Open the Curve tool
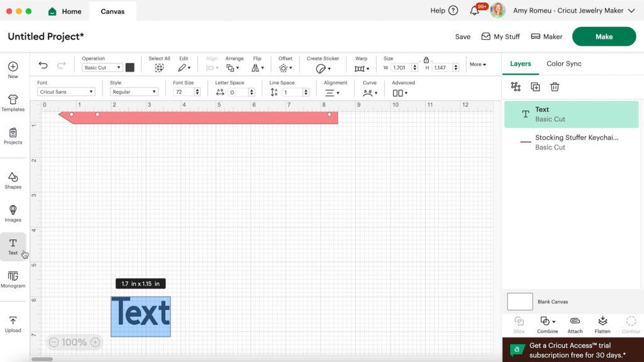 pyautogui.click(x=370, y=93)
